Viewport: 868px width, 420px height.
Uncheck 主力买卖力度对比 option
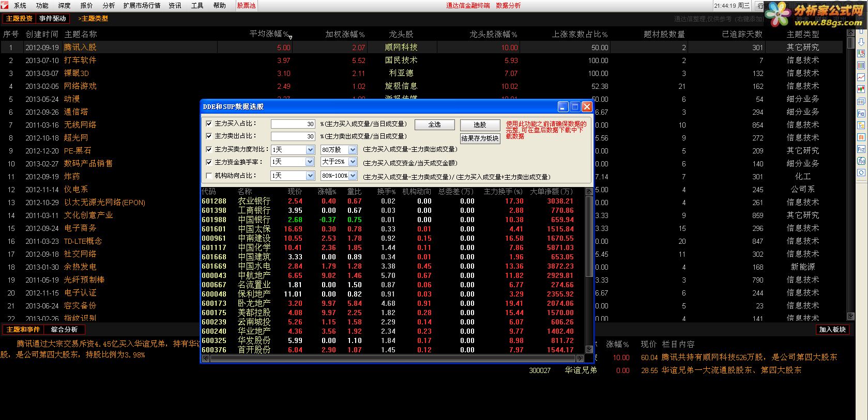pos(209,149)
